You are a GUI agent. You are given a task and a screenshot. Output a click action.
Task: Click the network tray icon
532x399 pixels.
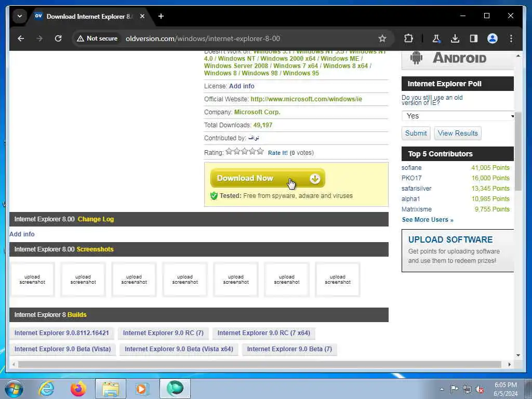point(467,390)
